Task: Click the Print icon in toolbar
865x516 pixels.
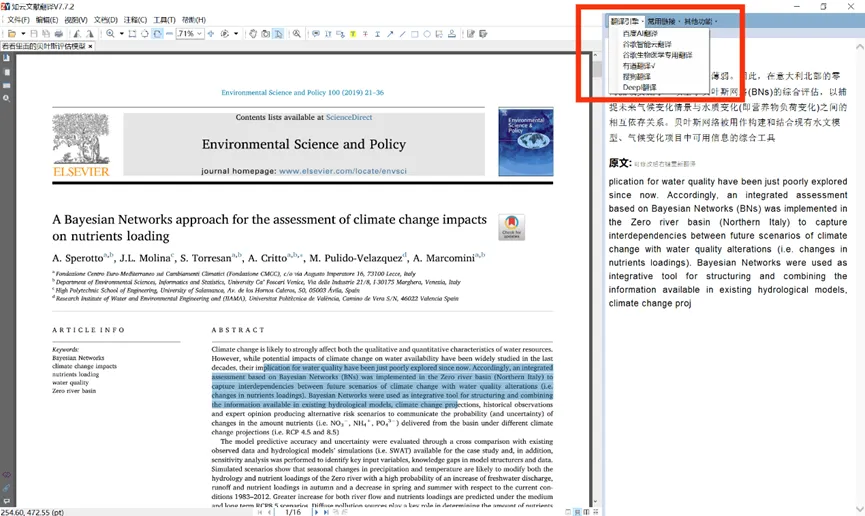Action: 59,34
